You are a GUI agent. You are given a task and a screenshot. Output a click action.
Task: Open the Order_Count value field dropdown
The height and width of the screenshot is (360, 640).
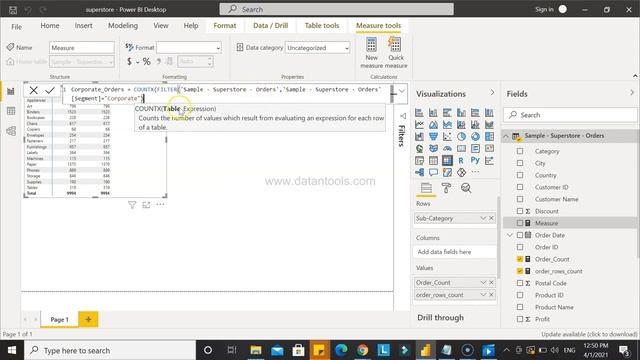[483, 282]
